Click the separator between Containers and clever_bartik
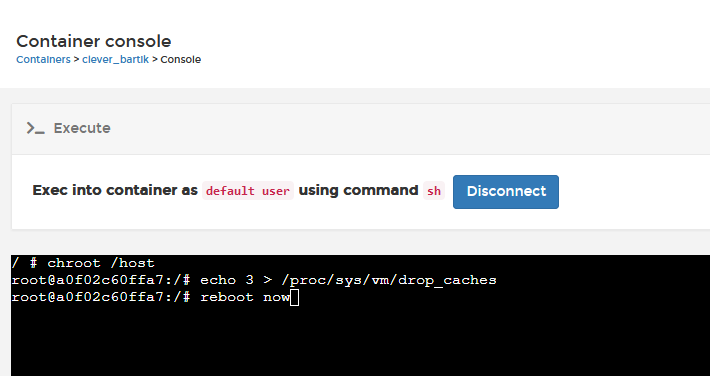This screenshot has width=710, height=376. click(x=76, y=60)
